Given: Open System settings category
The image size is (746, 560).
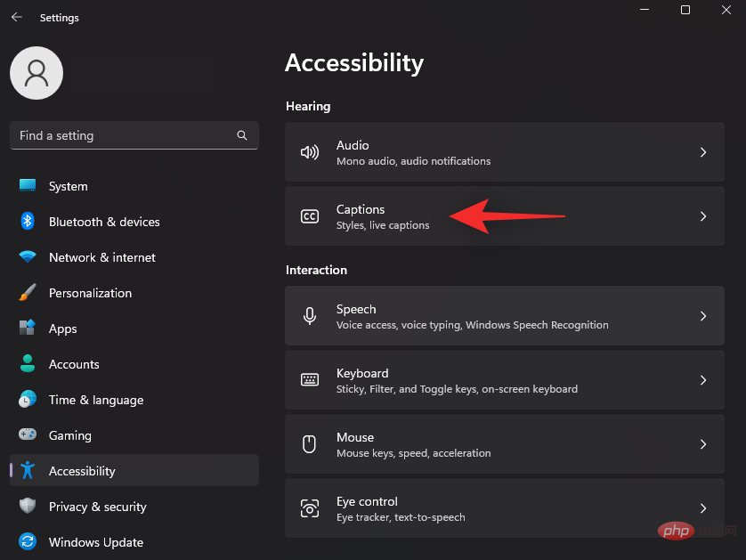Looking at the screenshot, I should click(134, 186).
